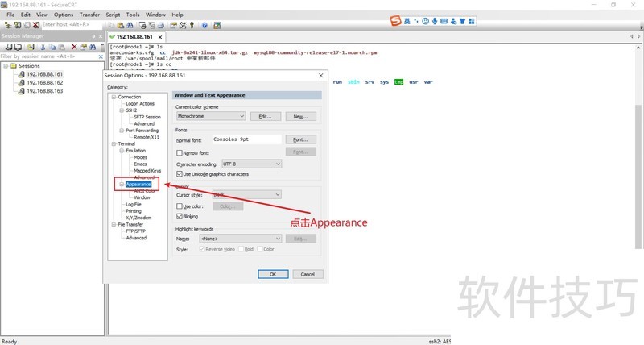Enable cursor Use color checkbox
Viewport: 644px width, 345px height.
click(x=180, y=206)
